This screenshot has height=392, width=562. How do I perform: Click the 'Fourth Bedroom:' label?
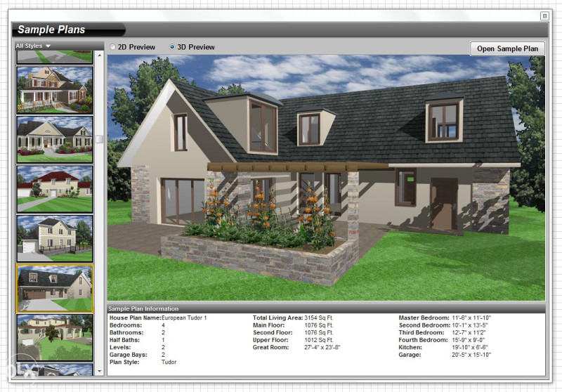click(424, 340)
